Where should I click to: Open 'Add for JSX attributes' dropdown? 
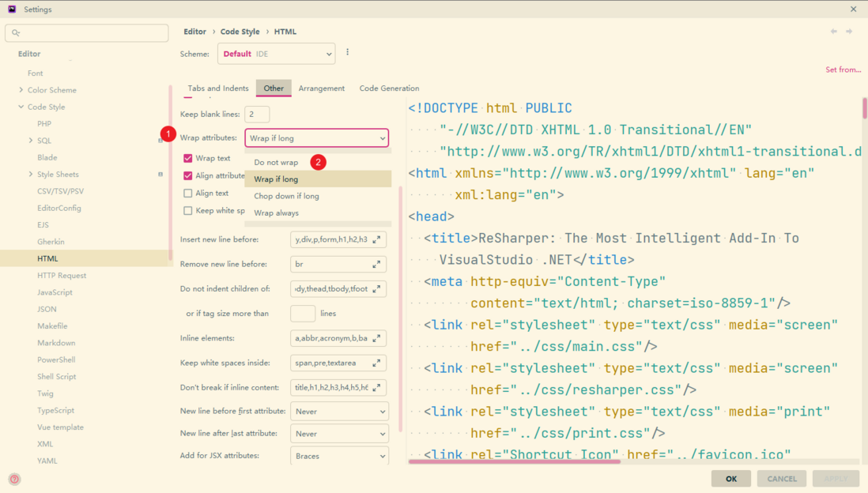[x=339, y=456]
